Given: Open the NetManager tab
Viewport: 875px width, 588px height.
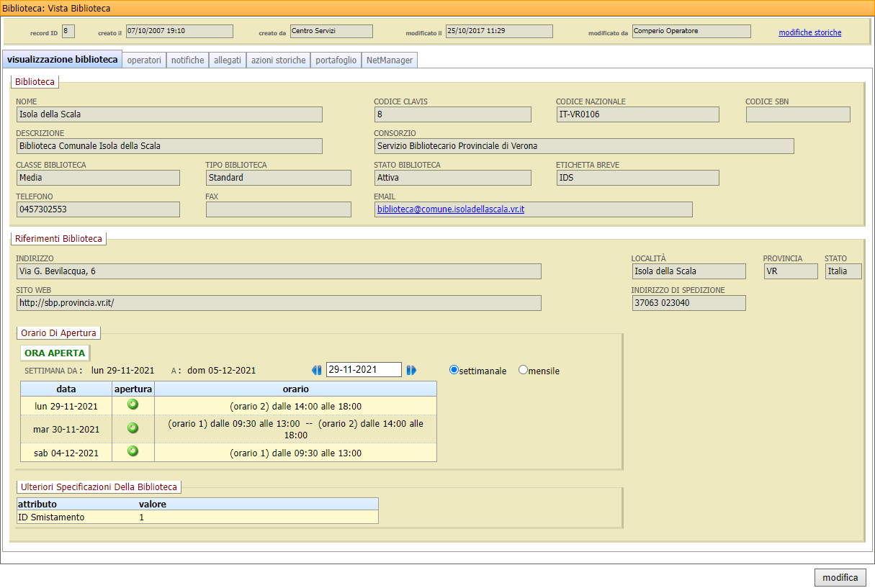Looking at the screenshot, I should (390, 60).
